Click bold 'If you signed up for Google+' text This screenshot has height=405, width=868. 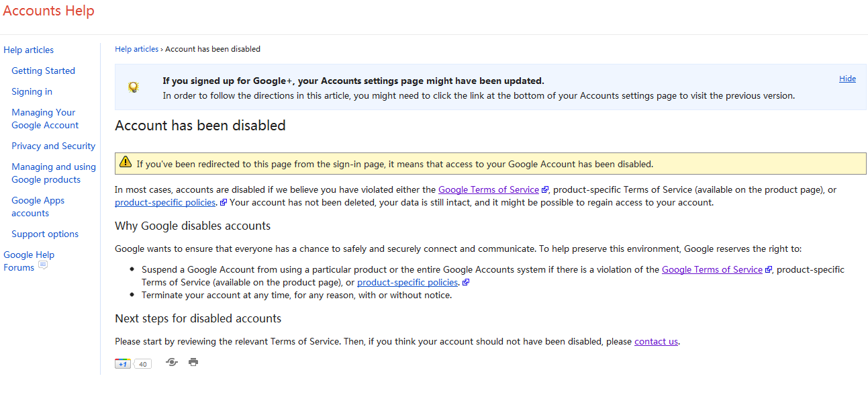click(353, 81)
